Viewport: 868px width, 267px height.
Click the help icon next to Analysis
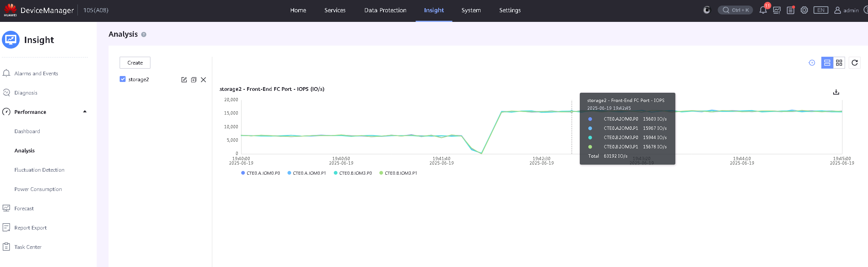[144, 34]
